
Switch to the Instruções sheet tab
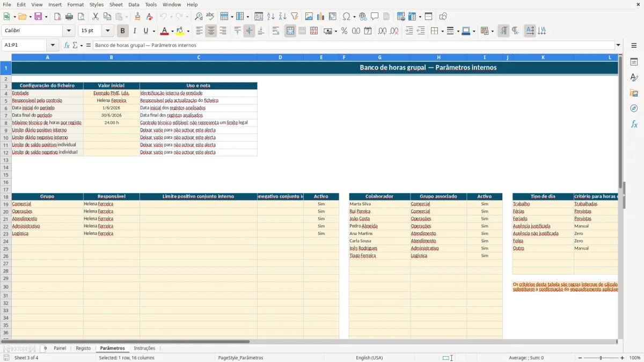pyautogui.click(x=144, y=348)
